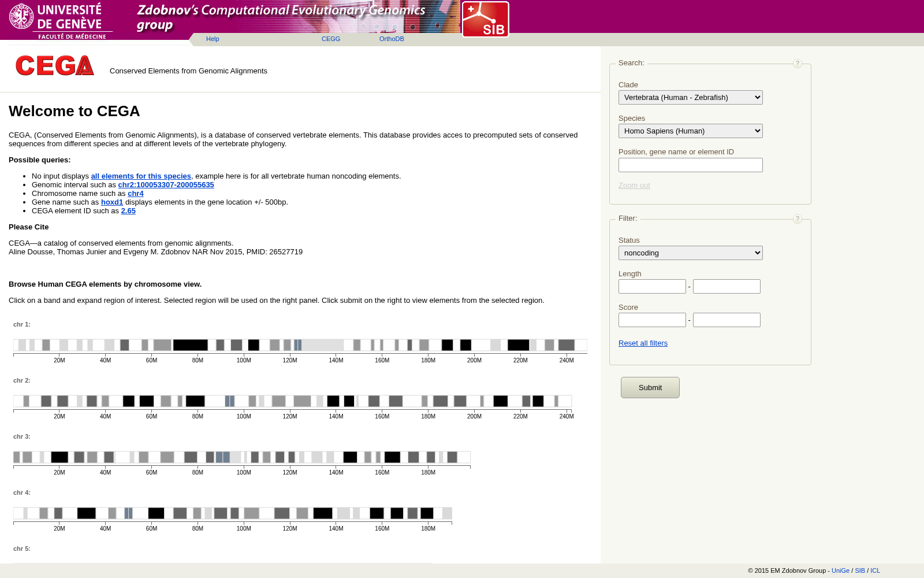Click the 'chr 3:' label
This screenshot has width=924, height=578.
click(22, 437)
